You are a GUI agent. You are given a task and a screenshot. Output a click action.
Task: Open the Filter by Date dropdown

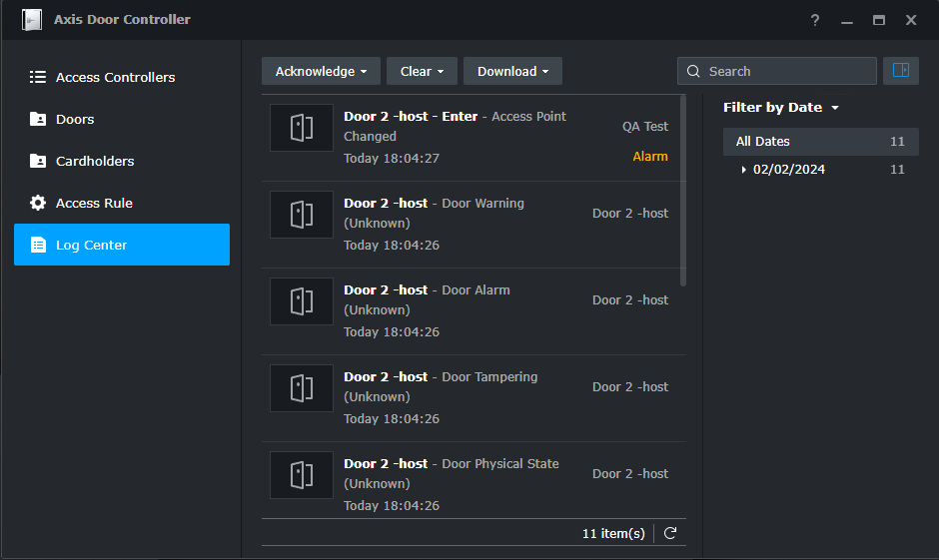(781, 108)
